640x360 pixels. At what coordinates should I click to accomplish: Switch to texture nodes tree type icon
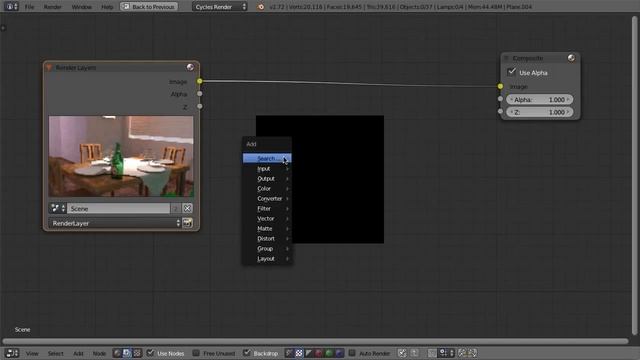pos(137,353)
